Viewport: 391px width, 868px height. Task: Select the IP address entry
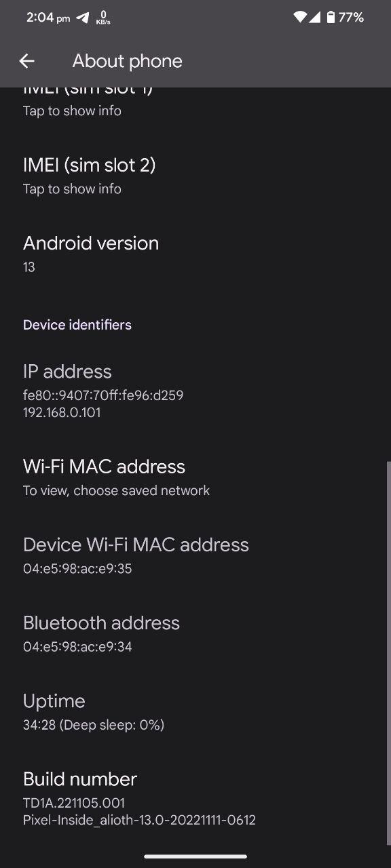[195, 391]
